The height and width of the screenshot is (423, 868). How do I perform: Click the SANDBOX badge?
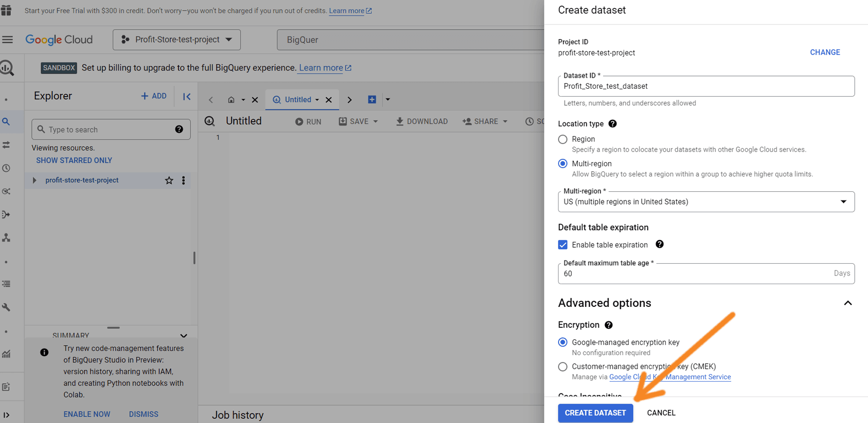click(59, 68)
